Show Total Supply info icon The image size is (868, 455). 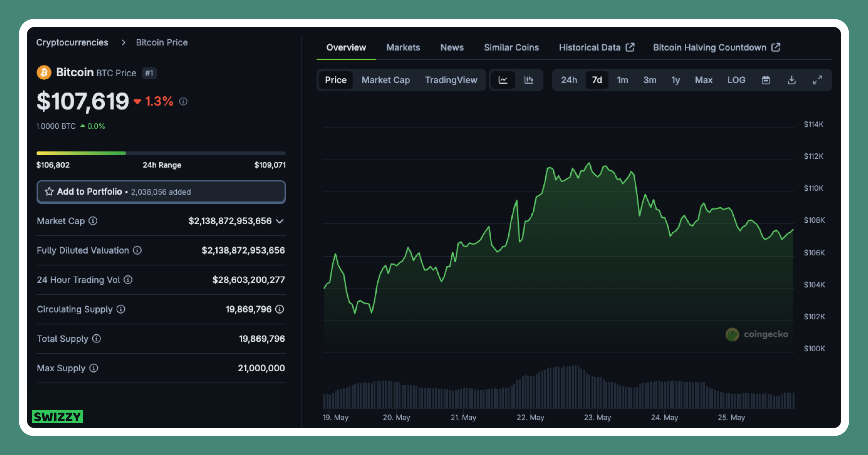[97, 338]
